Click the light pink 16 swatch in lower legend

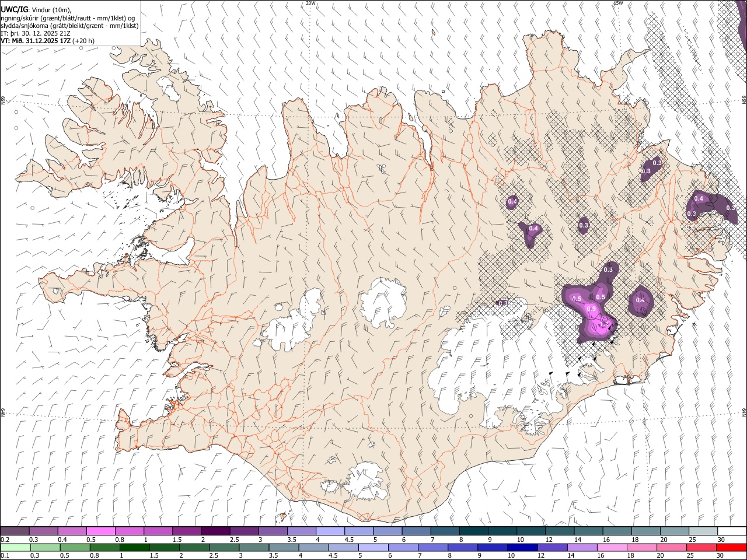click(x=612, y=547)
